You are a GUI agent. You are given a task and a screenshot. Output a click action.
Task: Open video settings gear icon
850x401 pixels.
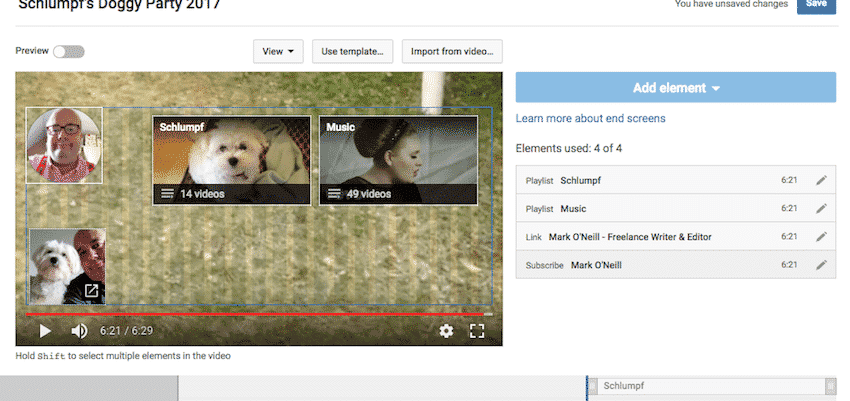[446, 330]
